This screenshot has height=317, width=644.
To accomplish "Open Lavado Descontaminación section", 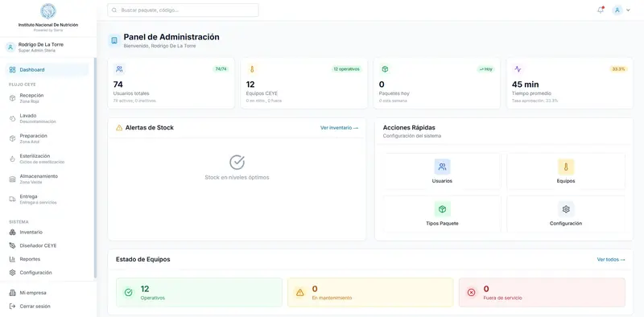I will 47,118.
